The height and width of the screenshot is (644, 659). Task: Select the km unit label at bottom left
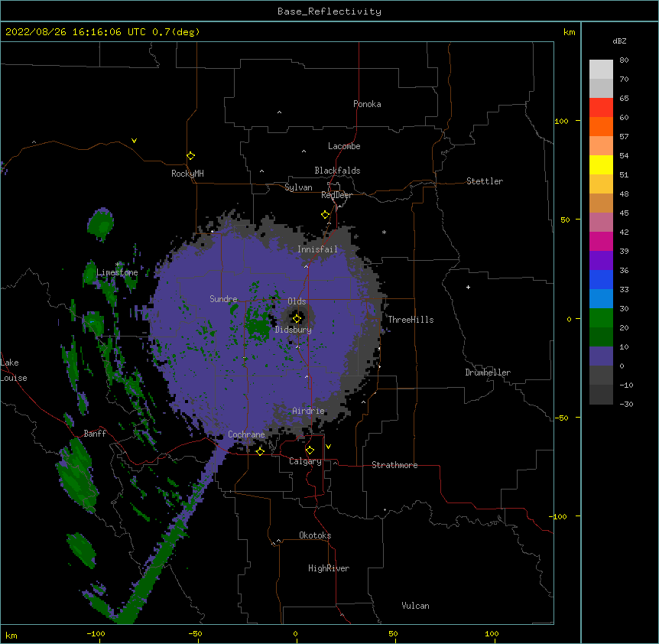(x=11, y=635)
